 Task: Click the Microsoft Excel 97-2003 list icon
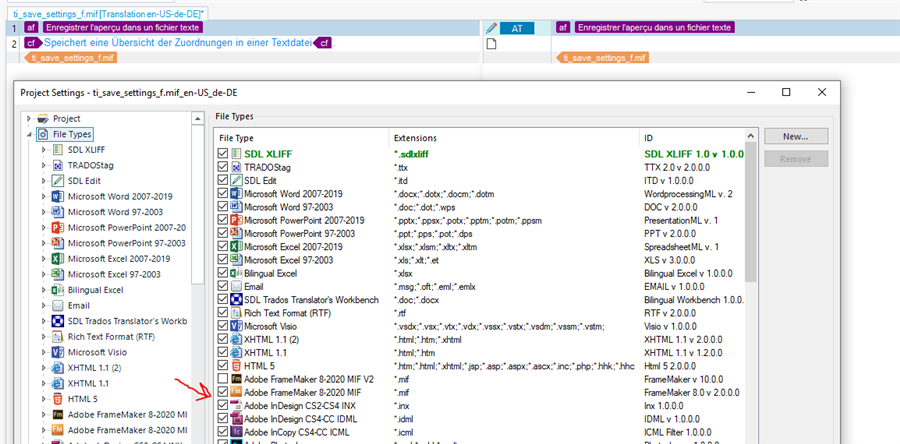click(236, 260)
